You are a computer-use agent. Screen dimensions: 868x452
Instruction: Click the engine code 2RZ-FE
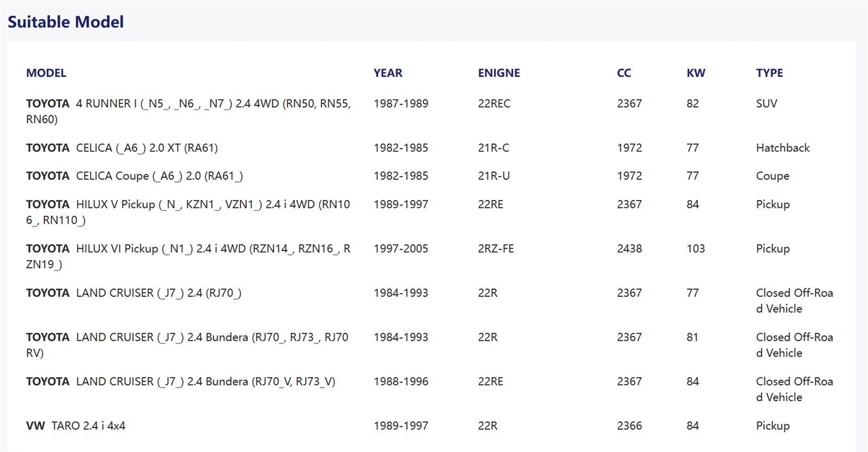click(496, 249)
